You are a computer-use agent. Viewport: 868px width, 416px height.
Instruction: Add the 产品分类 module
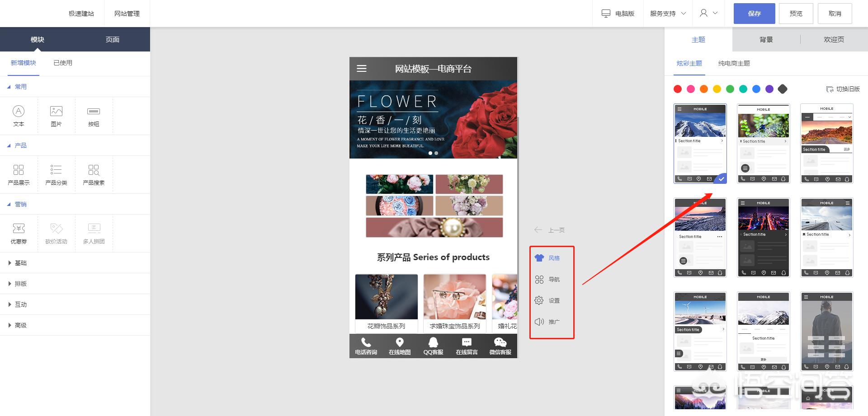coord(56,175)
